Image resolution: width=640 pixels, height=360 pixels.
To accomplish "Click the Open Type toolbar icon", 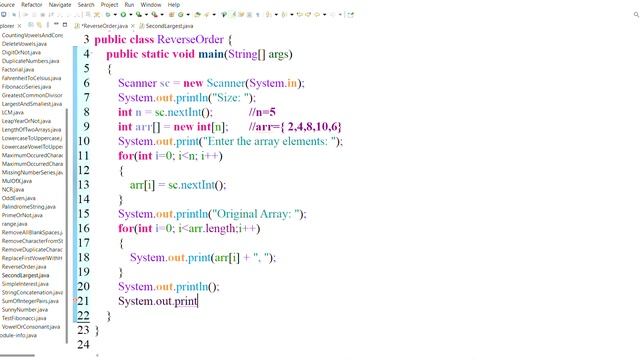I will pos(197,15).
